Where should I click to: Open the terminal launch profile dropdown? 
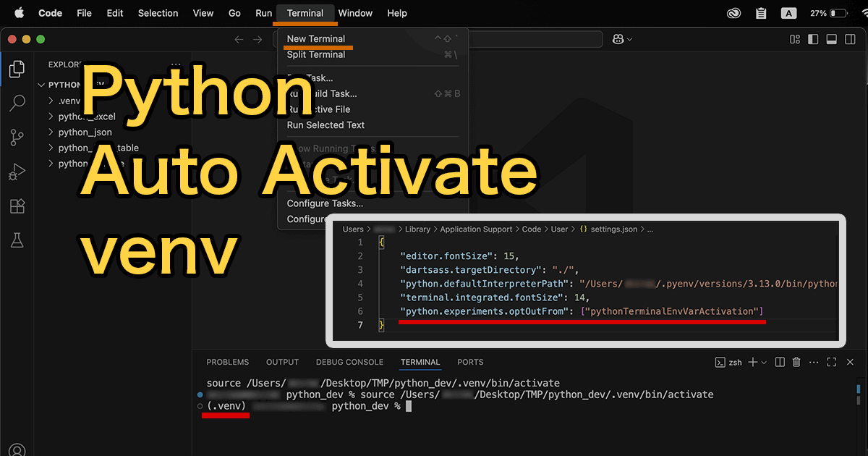coord(765,362)
